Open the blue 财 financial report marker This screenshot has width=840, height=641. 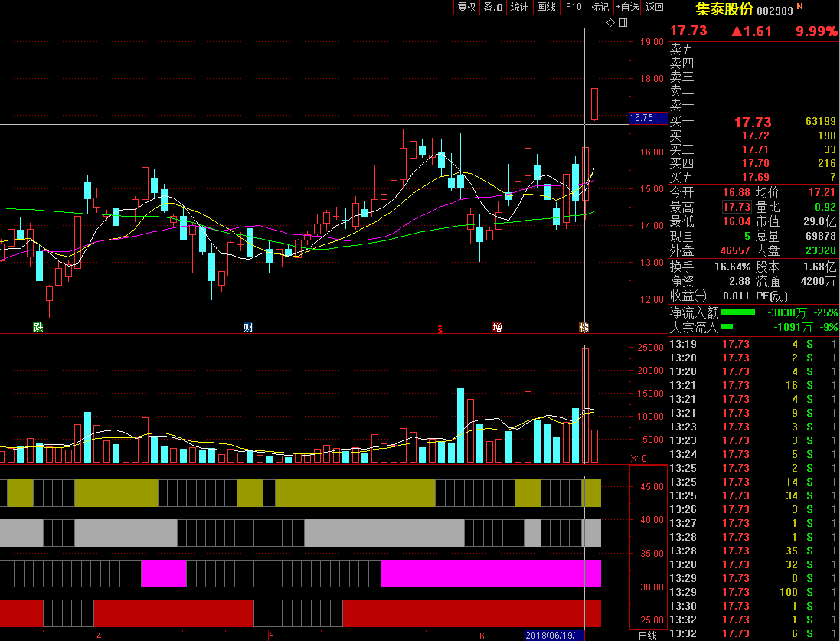coord(248,327)
